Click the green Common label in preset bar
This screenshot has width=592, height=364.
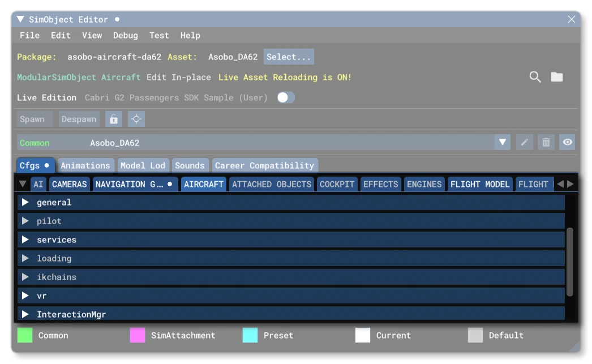(x=35, y=143)
